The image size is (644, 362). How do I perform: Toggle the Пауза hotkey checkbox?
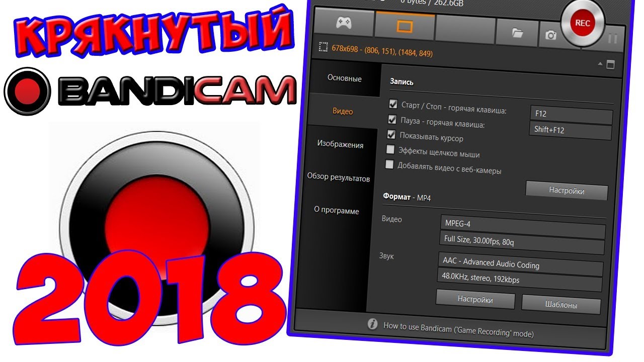click(x=392, y=120)
